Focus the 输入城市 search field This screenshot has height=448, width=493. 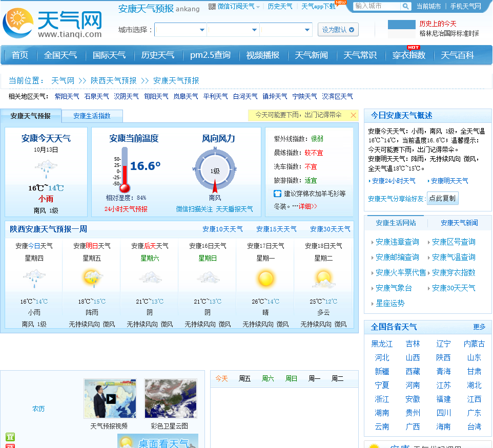(377, 6)
